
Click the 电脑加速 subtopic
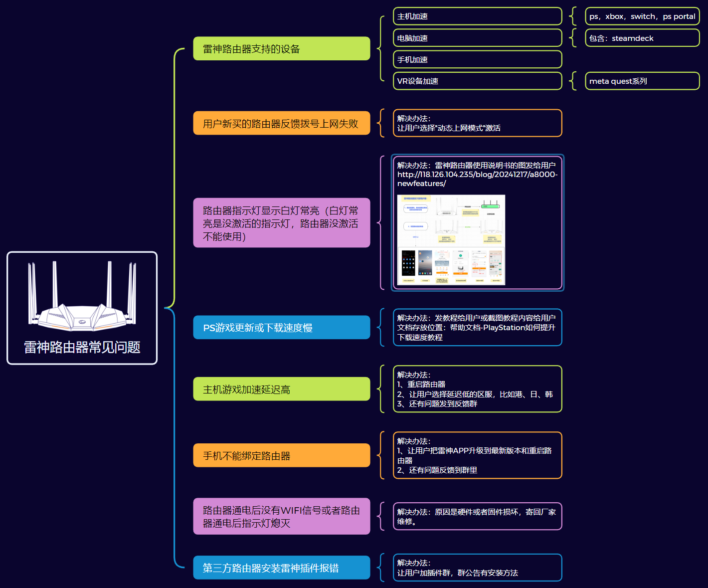478,38
